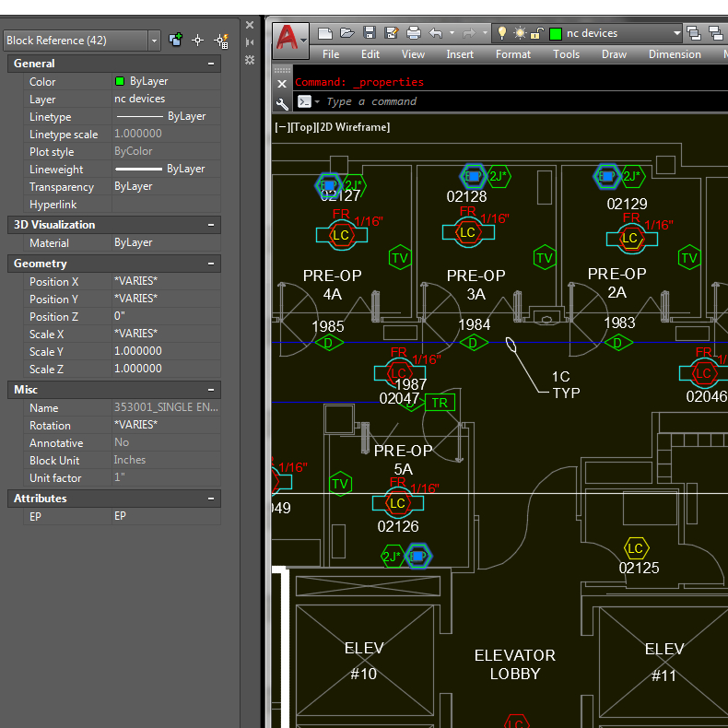
Task: Open the Format menu
Action: [x=512, y=54]
